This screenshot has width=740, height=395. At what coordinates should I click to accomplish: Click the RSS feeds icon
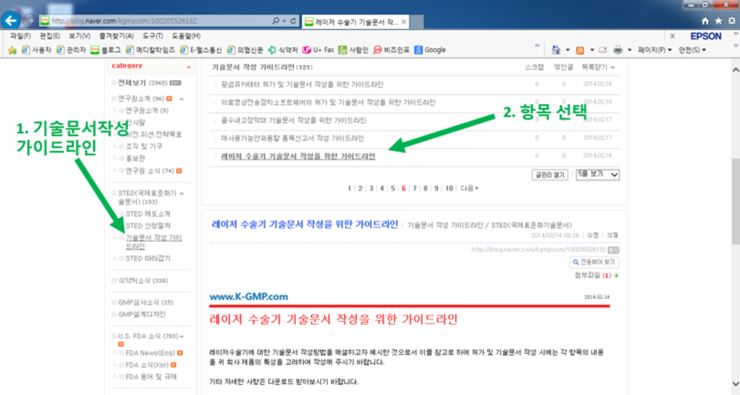(x=580, y=50)
